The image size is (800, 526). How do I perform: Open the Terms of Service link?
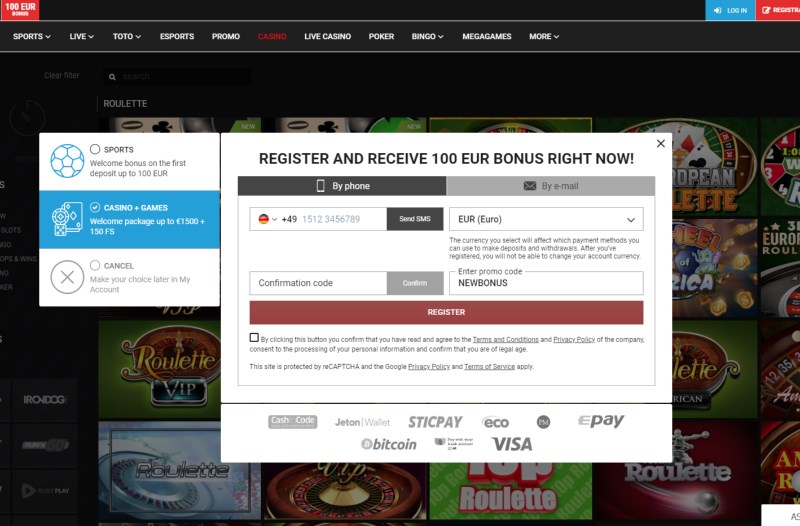[489, 366]
